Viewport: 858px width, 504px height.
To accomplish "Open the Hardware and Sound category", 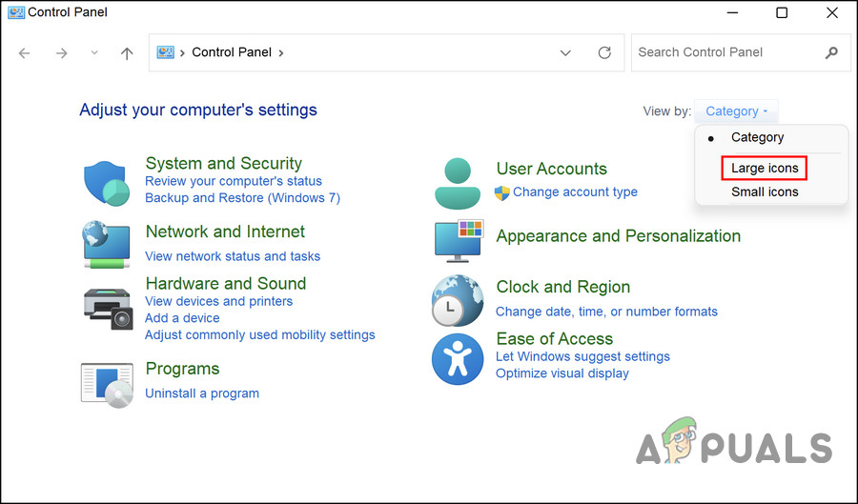I will click(x=225, y=284).
